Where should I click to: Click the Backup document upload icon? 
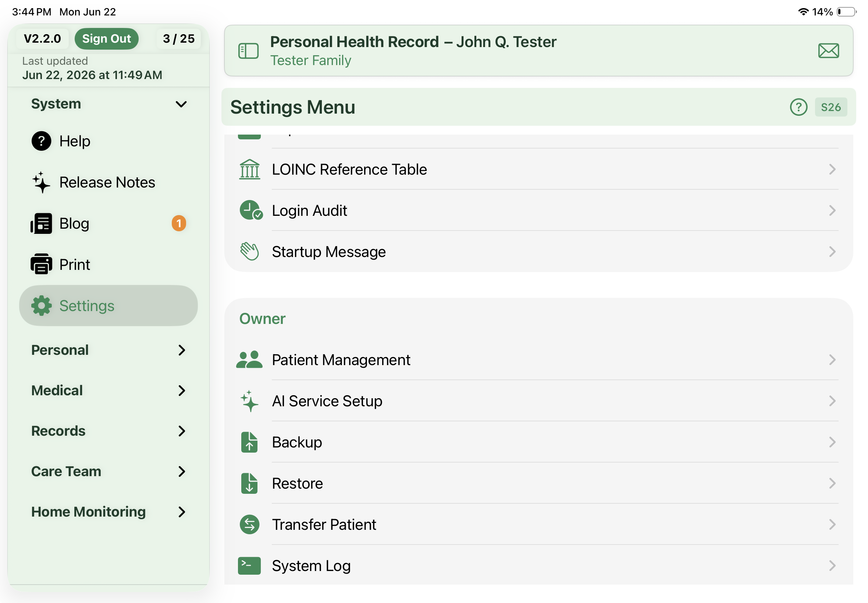249,442
